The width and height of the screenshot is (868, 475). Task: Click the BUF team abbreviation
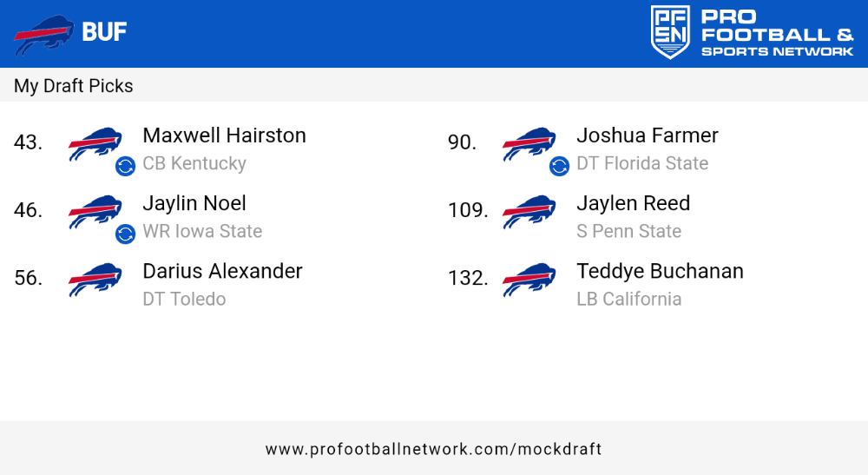click(x=104, y=31)
